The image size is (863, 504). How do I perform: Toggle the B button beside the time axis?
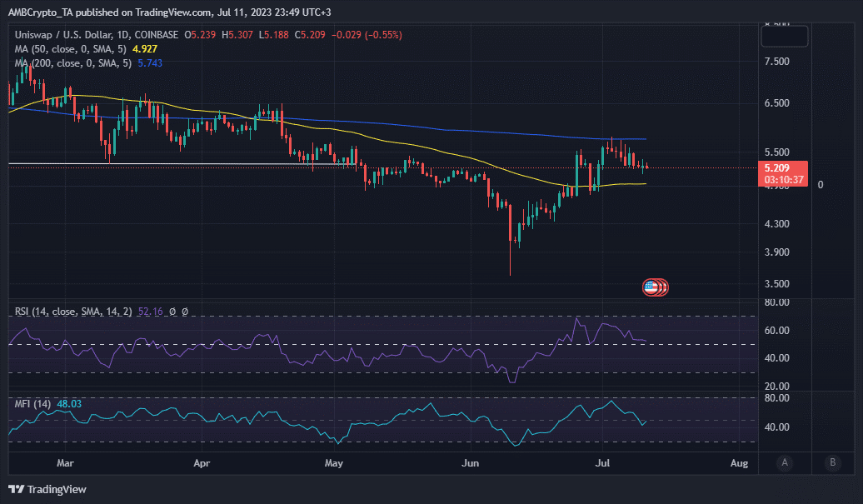pos(833,462)
